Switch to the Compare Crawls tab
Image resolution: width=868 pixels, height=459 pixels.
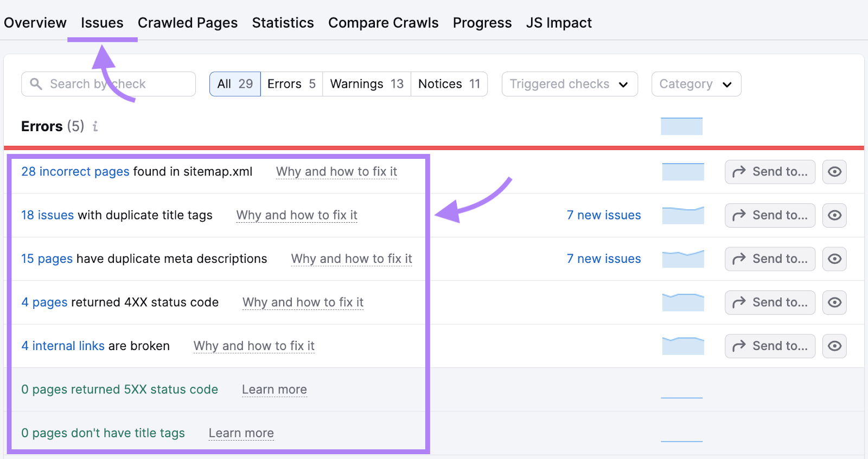tap(384, 23)
